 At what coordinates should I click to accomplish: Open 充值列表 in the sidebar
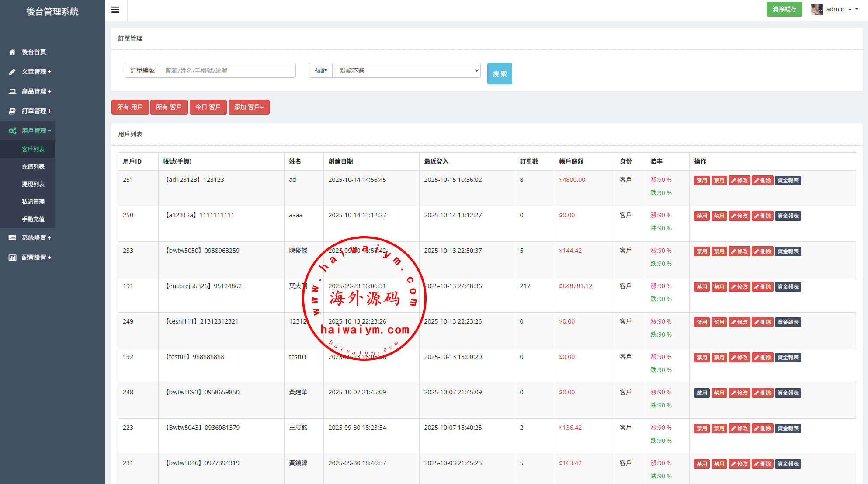point(33,167)
